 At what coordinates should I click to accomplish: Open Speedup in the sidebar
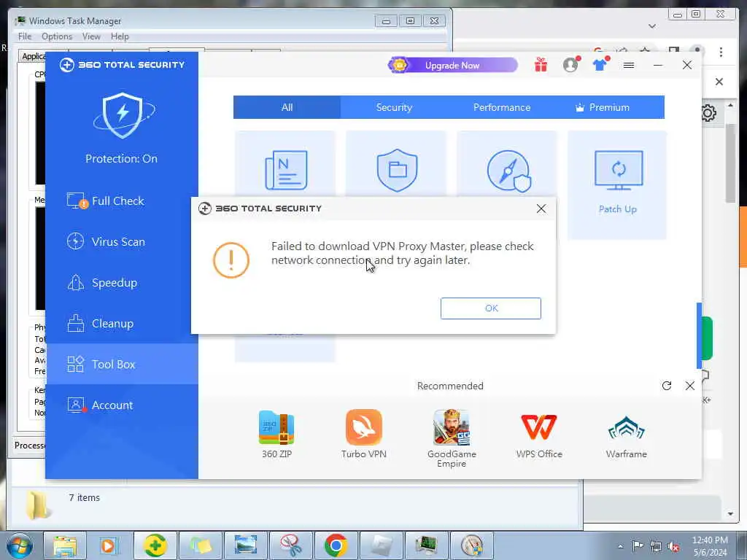[x=122, y=283]
